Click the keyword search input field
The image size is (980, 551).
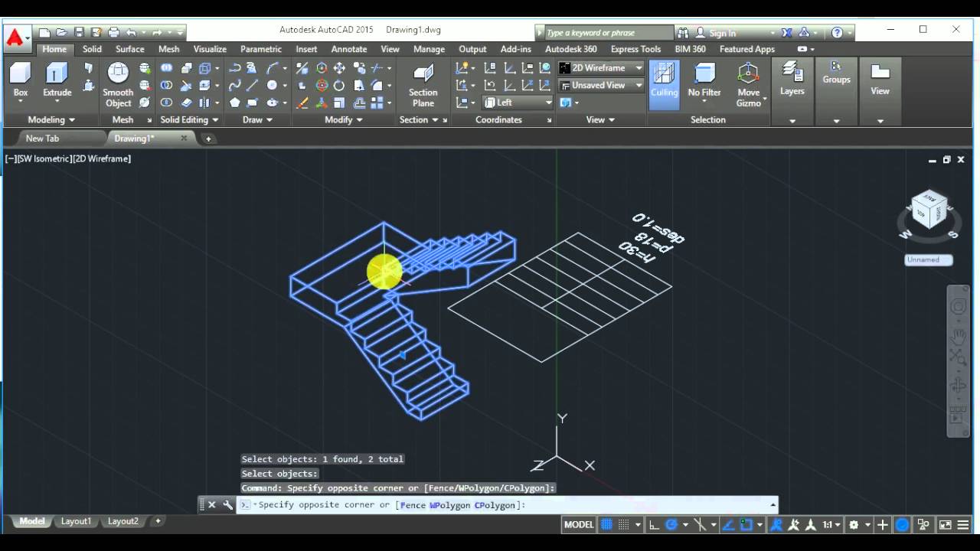605,33
